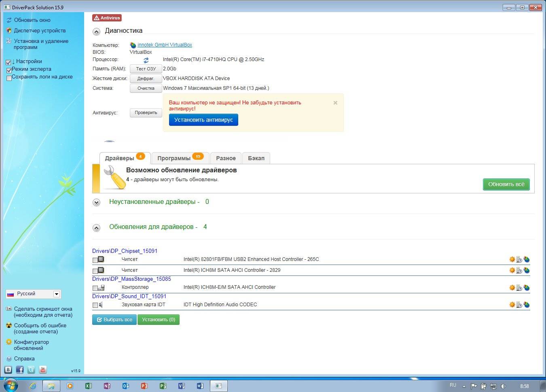Open Справка in the sidebar
The height and width of the screenshot is (392, 546).
click(24, 359)
